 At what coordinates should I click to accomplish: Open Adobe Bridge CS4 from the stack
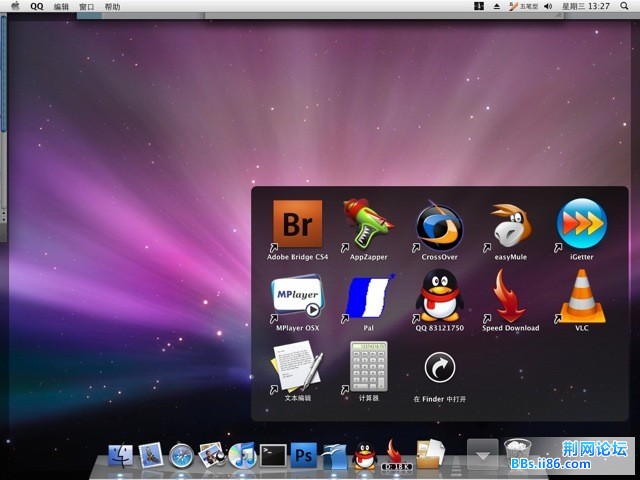[x=297, y=224]
